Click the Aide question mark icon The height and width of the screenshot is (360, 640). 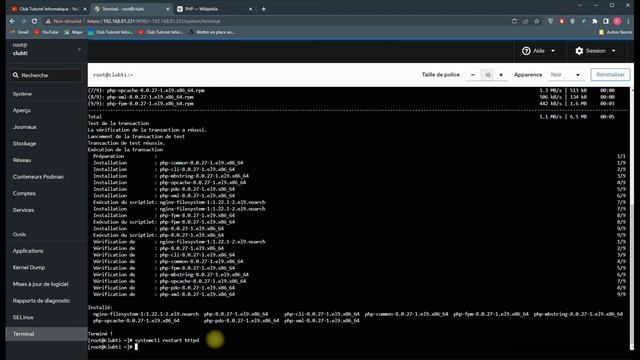pos(526,51)
